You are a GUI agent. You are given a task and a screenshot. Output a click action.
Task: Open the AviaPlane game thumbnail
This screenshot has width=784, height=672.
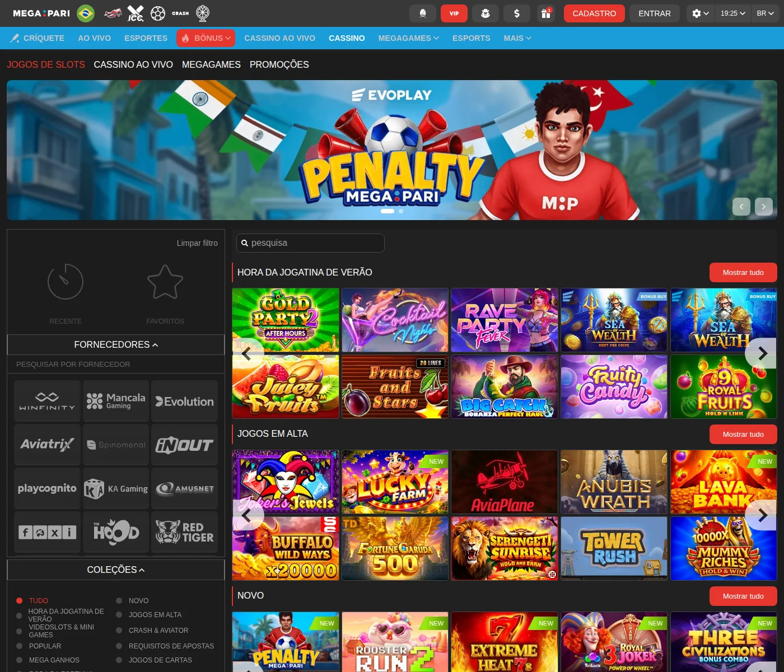505,482
